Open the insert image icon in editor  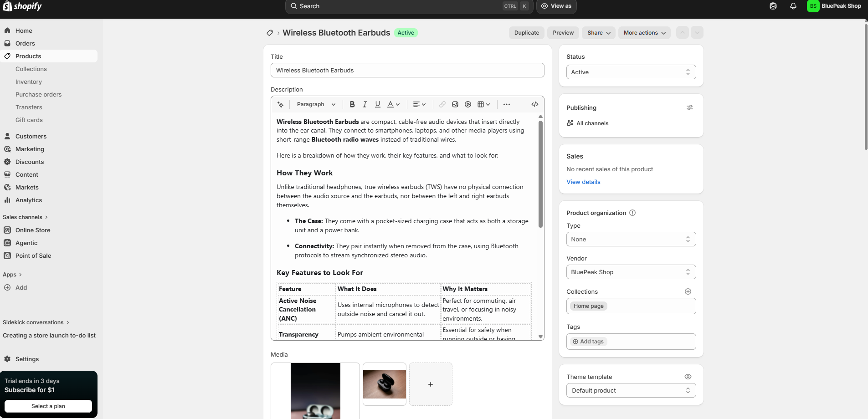click(x=455, y=104)
